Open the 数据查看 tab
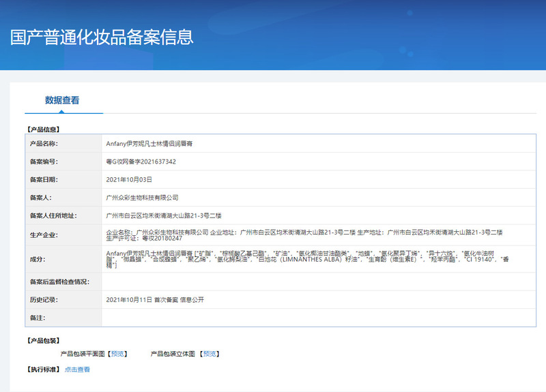 (62, 100)
